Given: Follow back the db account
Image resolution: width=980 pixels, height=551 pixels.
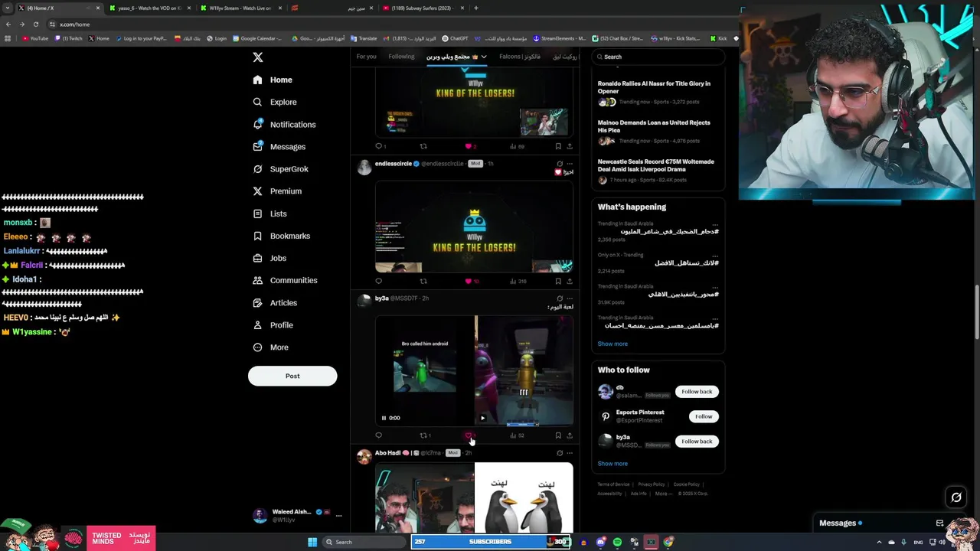Looking at the screenshot, I should (x=697, y=392).
